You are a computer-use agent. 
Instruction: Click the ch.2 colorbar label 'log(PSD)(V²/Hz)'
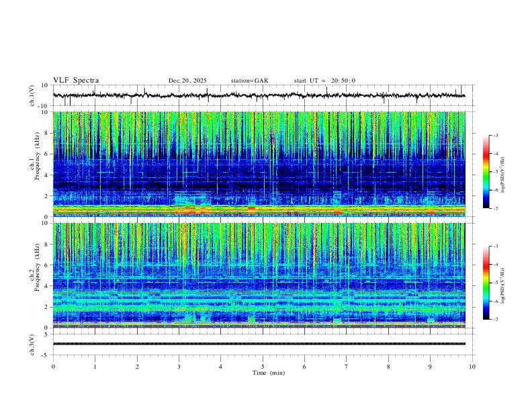(503, 285)
